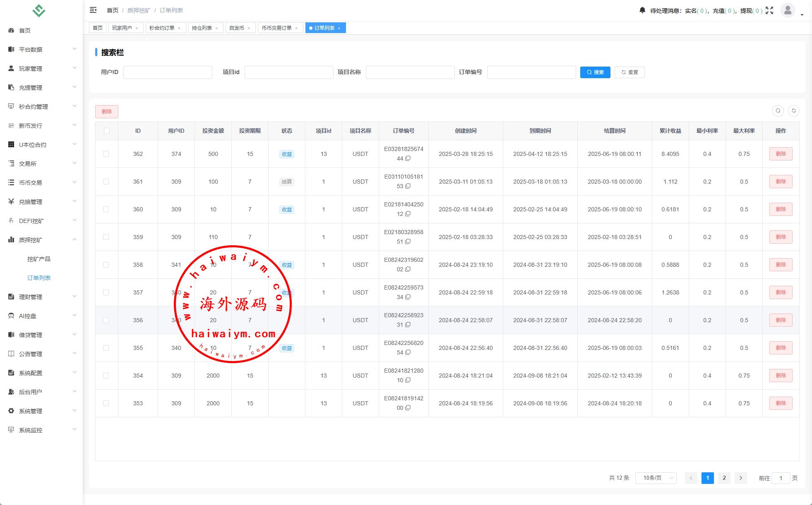Tick the checkbox for order ID 357
The image size is (812, 505).
106,292
